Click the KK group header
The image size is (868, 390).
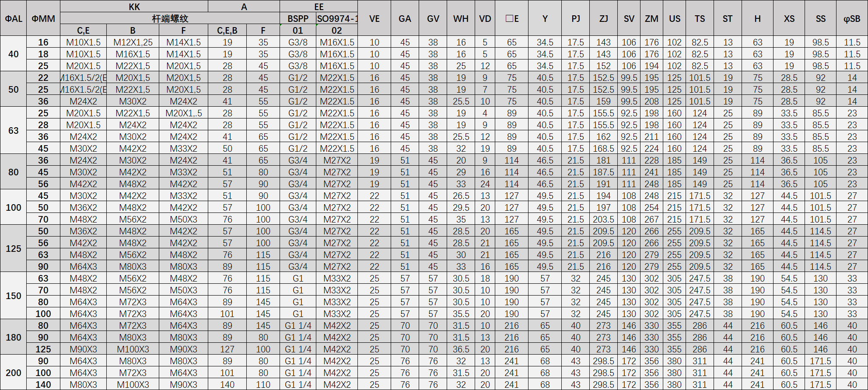tap(134, 7)
